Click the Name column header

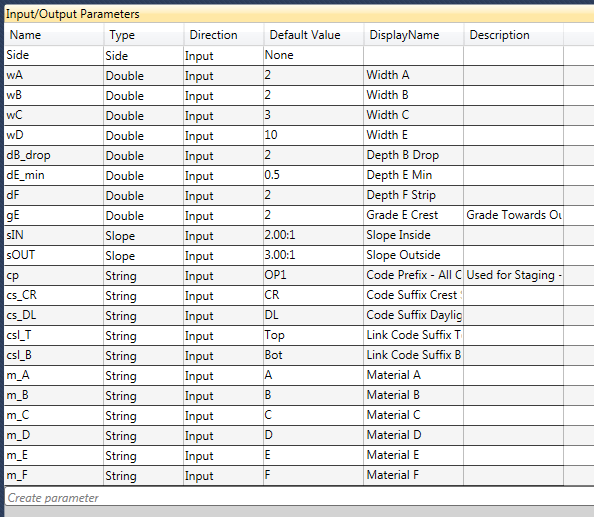click(x=54, y=35)
